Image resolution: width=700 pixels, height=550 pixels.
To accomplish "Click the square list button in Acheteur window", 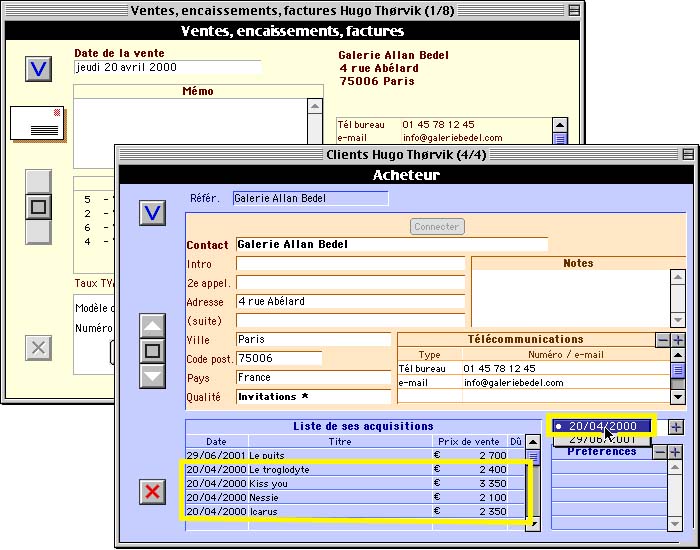I will click(x=152, y=351).
